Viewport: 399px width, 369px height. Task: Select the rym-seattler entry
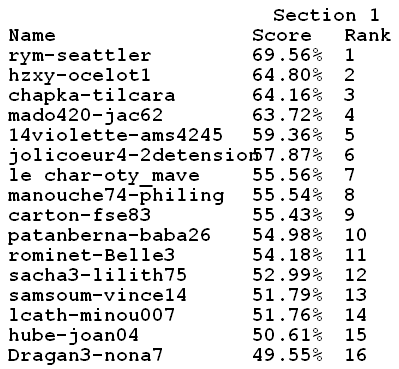(80, 56)
